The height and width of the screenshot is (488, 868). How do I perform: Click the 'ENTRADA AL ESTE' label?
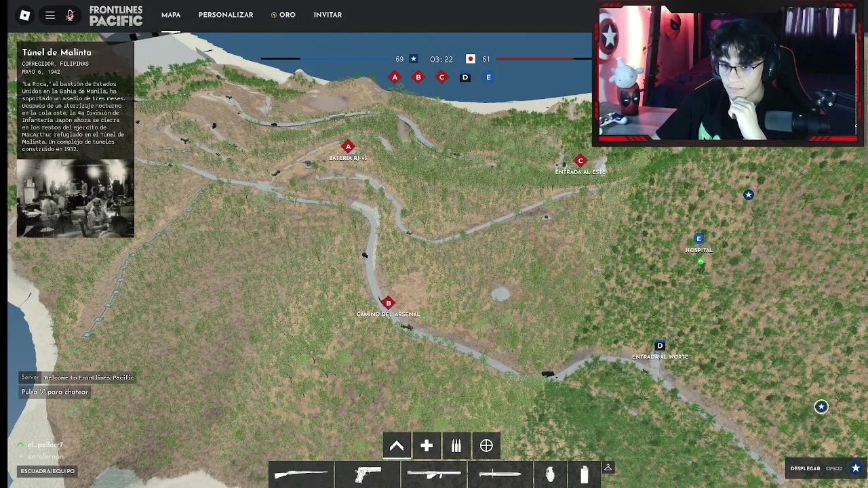point(580,172)
